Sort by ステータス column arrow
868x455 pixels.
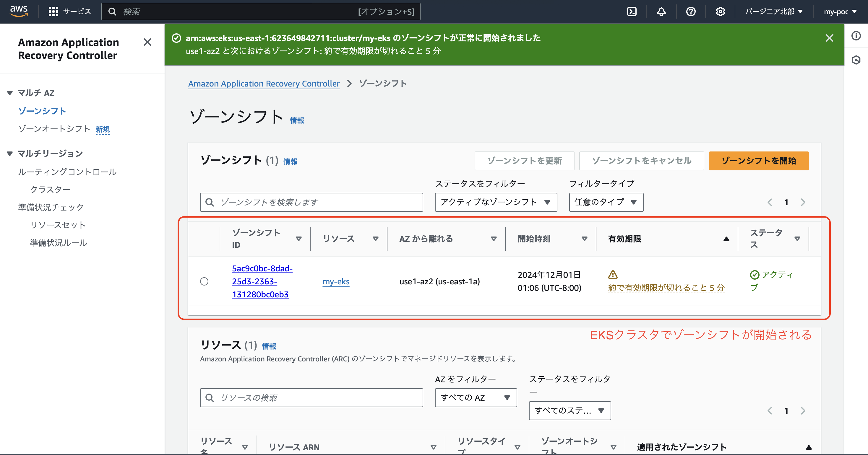797,239
